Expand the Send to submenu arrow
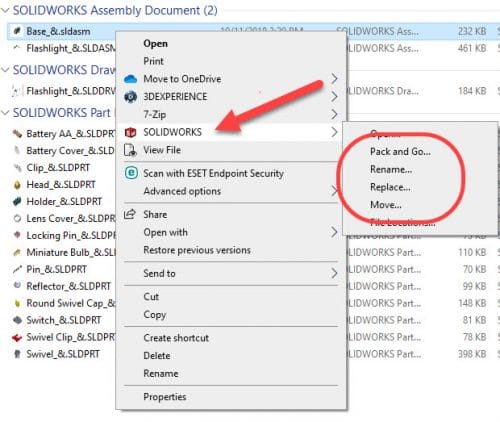Screen dimensions: 500x422 334,274
